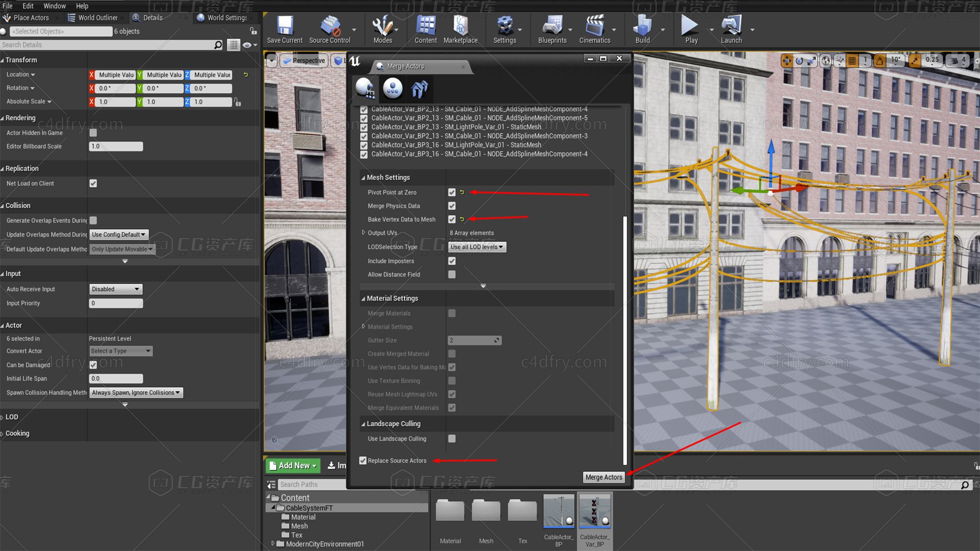Image resolution: width=980 pixels, height=551 pixels.
Task: Click the camera speed icon in viewport
Action: (x=953, y=61)
